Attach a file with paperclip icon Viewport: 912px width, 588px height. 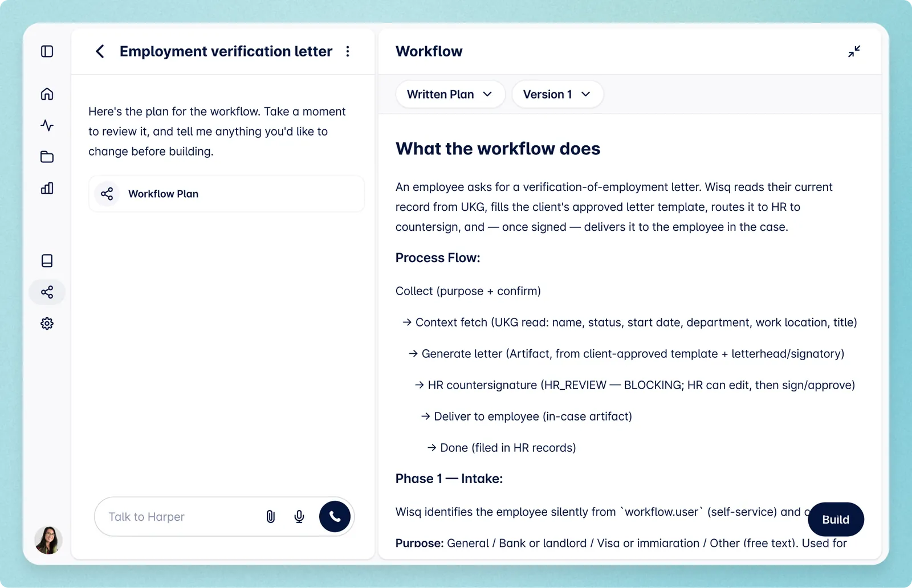tap(271, 517)
